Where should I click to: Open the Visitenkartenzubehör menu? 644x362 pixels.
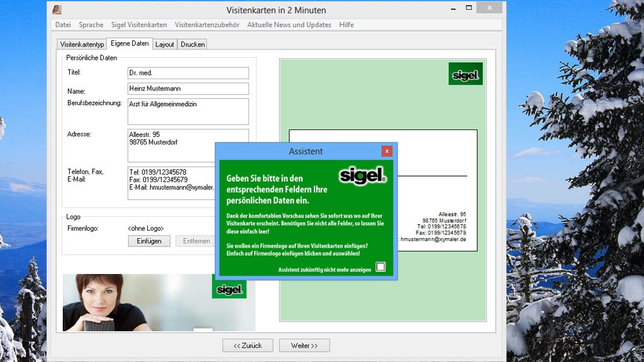[x=207, y=25]
